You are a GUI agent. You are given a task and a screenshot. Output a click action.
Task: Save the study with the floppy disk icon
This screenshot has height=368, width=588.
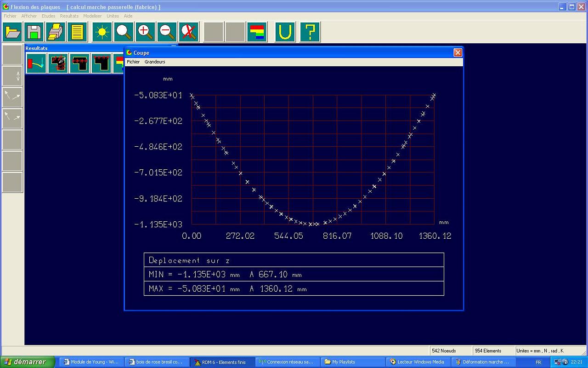[34, 32]
